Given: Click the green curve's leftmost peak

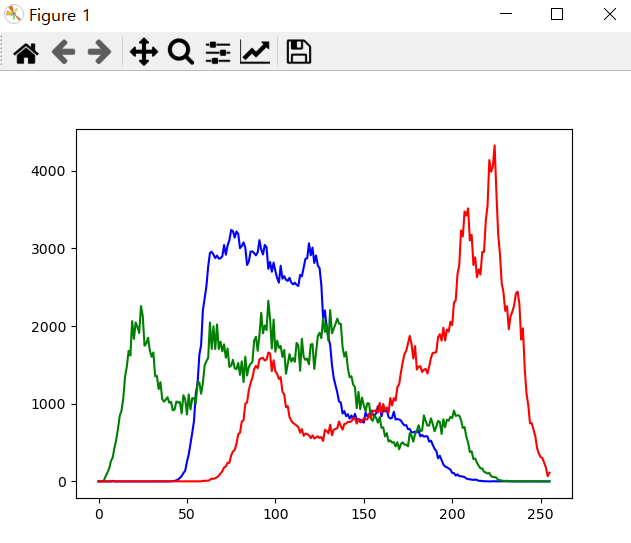Looking at the screenshot, I should tap(141, 307).
